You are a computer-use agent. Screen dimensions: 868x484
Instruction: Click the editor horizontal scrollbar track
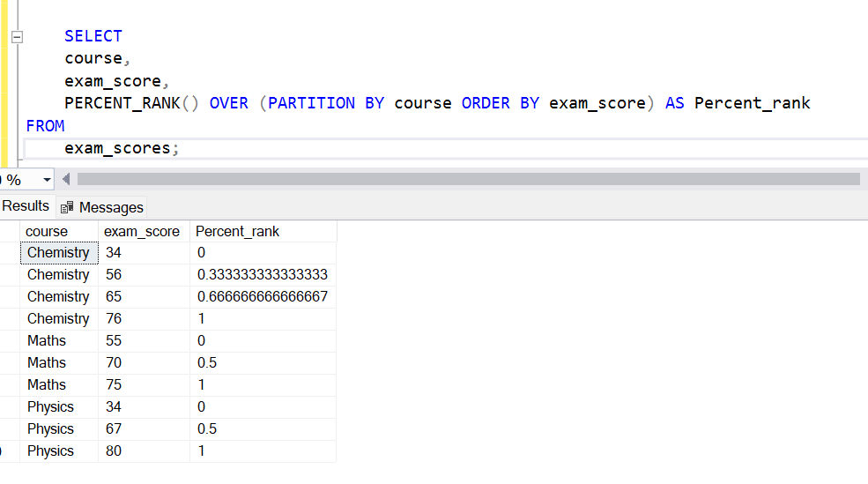[x=467, y=179]
